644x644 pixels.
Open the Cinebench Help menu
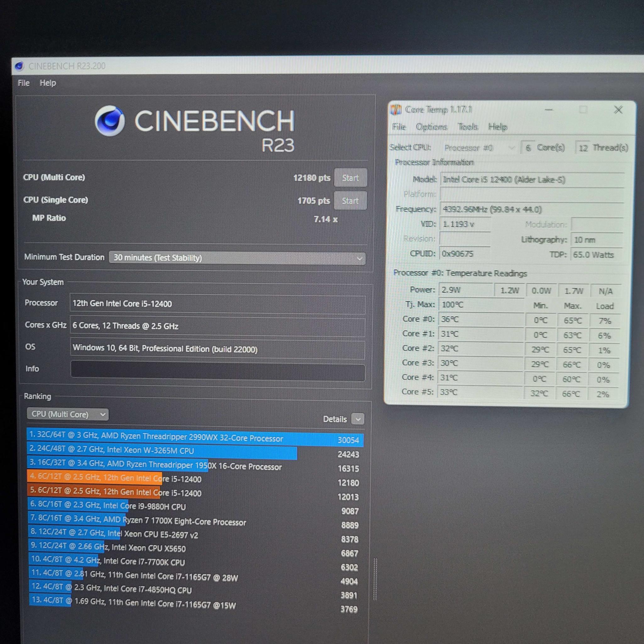pos(48,83)
